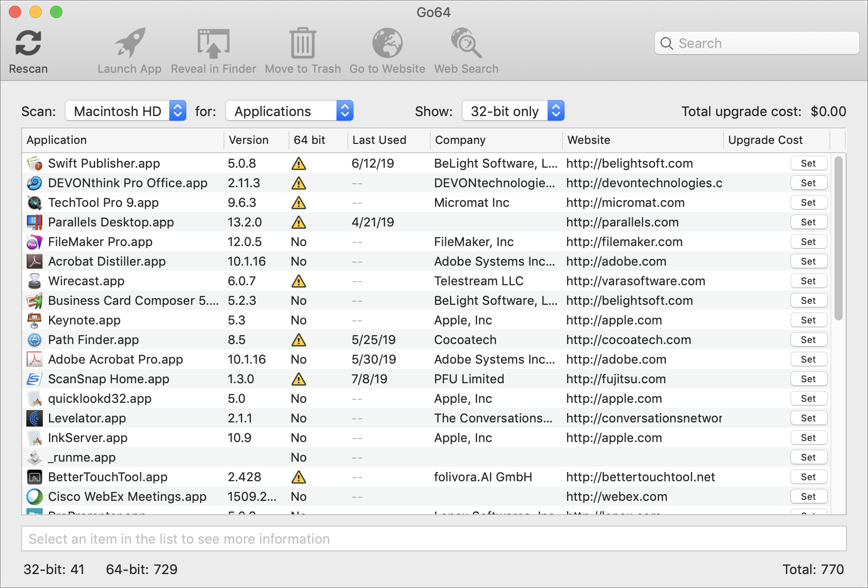Click the Telestream LLC company cell
This screenshot has height=588, width=868.
(x=479, y=281)
